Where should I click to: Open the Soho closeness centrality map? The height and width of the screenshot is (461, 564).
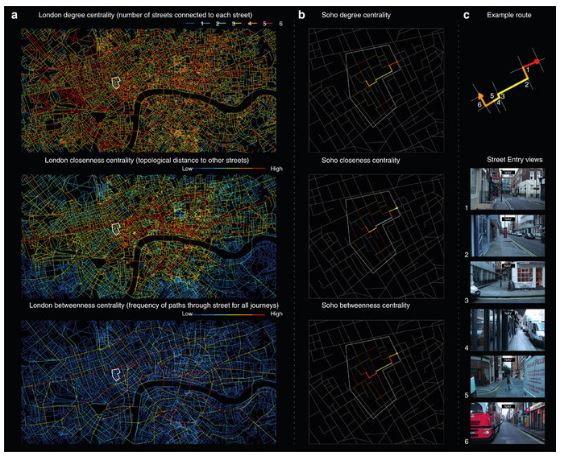376,236
